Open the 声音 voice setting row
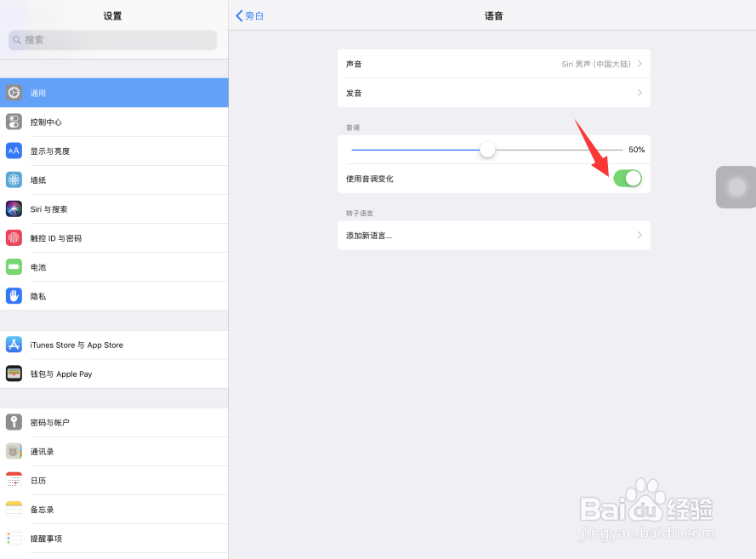Viewport: 756px width, 559px height. 494,64
